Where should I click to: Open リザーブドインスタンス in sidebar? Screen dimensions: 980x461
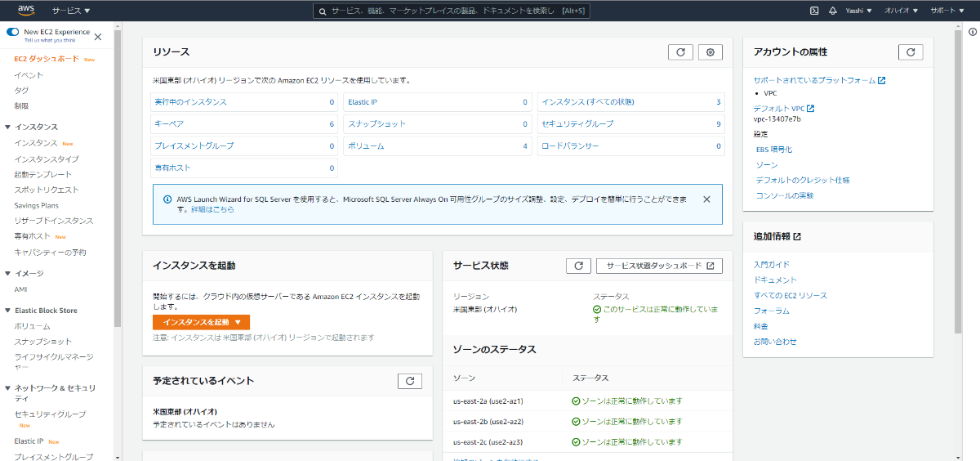point(54,222)
